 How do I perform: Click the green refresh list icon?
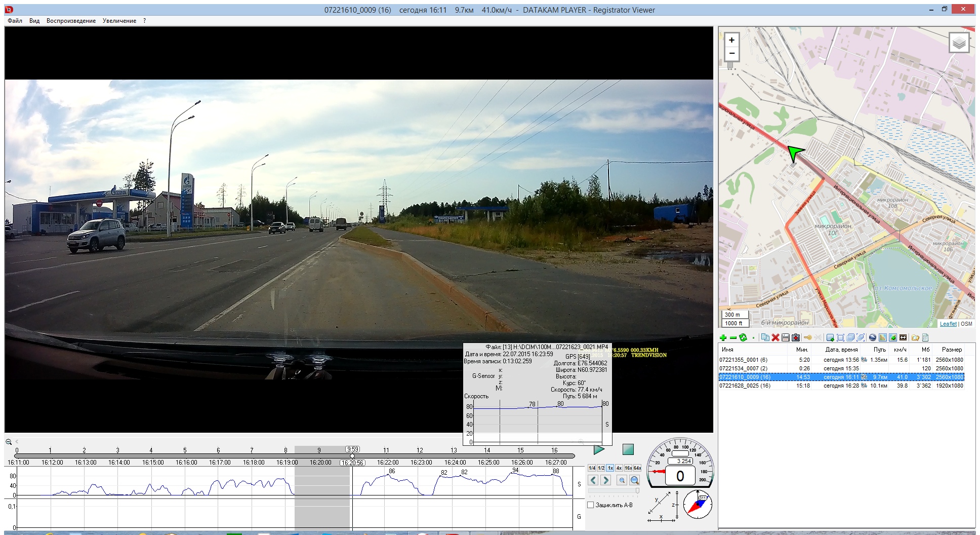pos(743,337)
